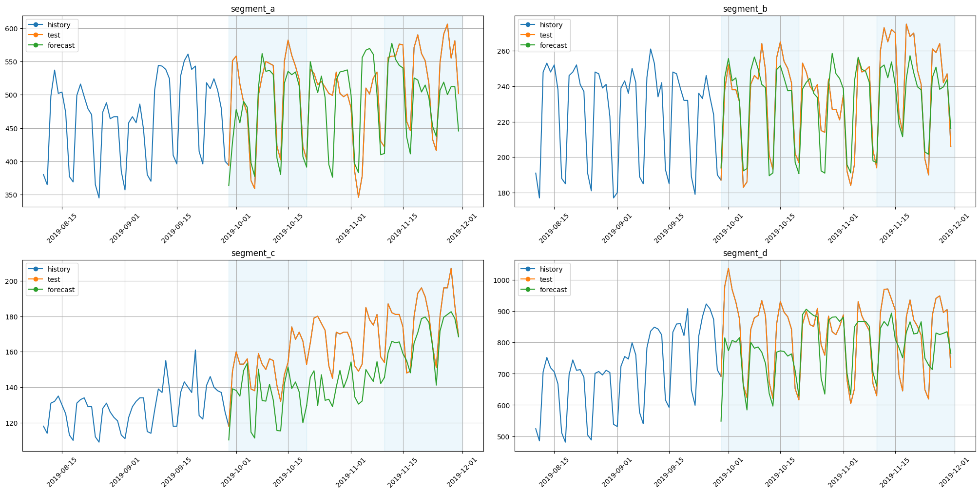
Task: Click y-axis label 700 in segment_d
Action: point(505,374)
